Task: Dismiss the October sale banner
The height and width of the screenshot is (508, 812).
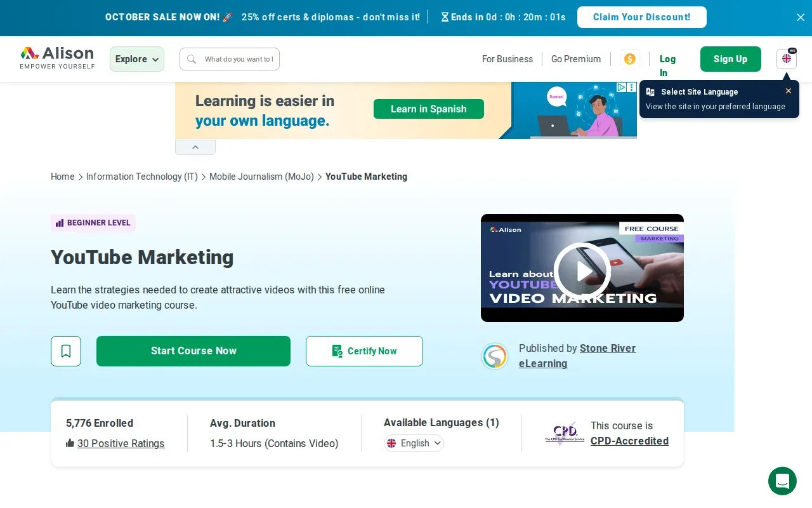Action: [x=801, y=17]
